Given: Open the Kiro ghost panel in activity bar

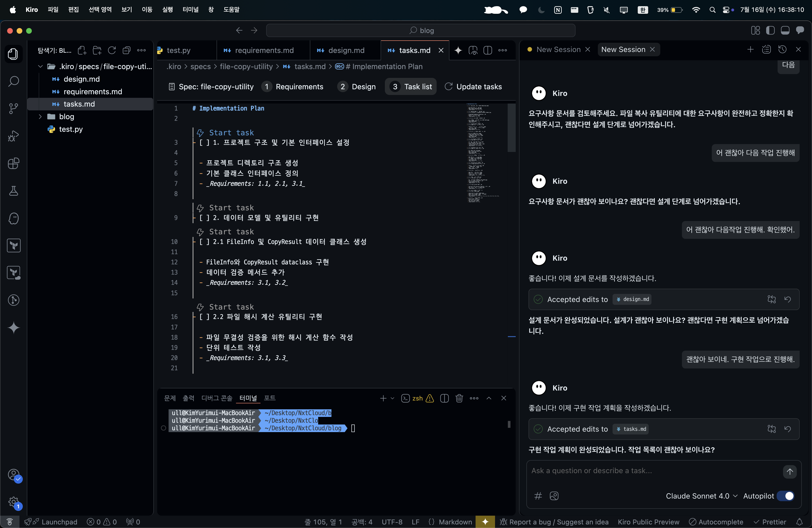Looking at the screenshot, I should (x=14, y=218).
